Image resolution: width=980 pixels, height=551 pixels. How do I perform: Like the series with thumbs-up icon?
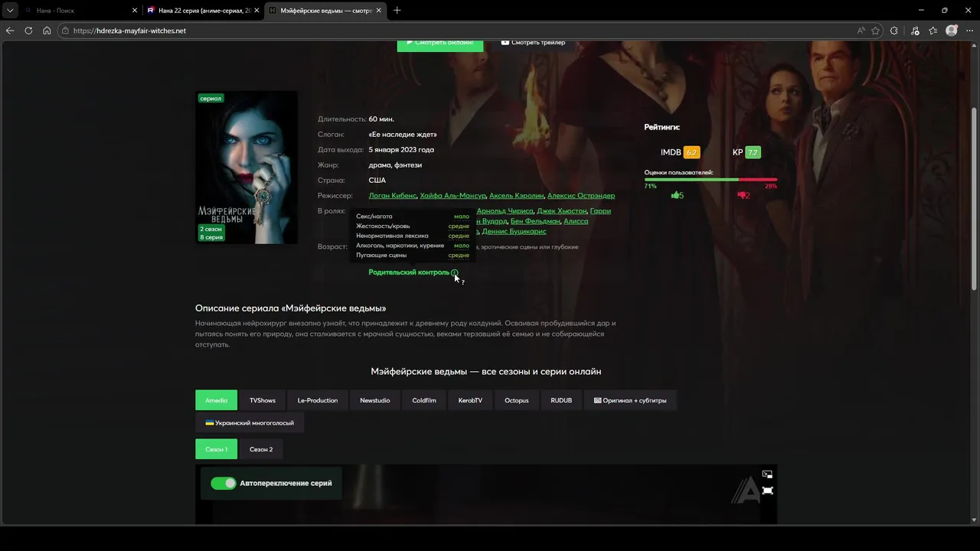[x=677, y=195]
